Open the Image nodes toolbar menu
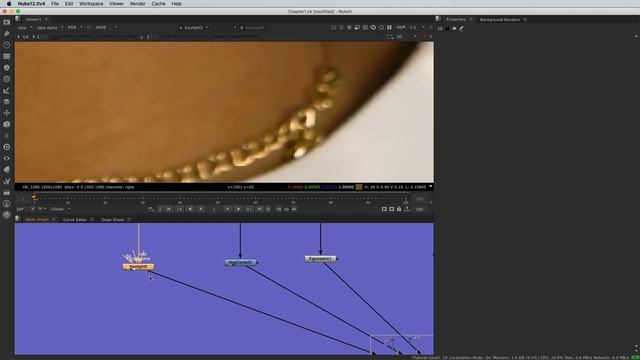 [7, 22]
